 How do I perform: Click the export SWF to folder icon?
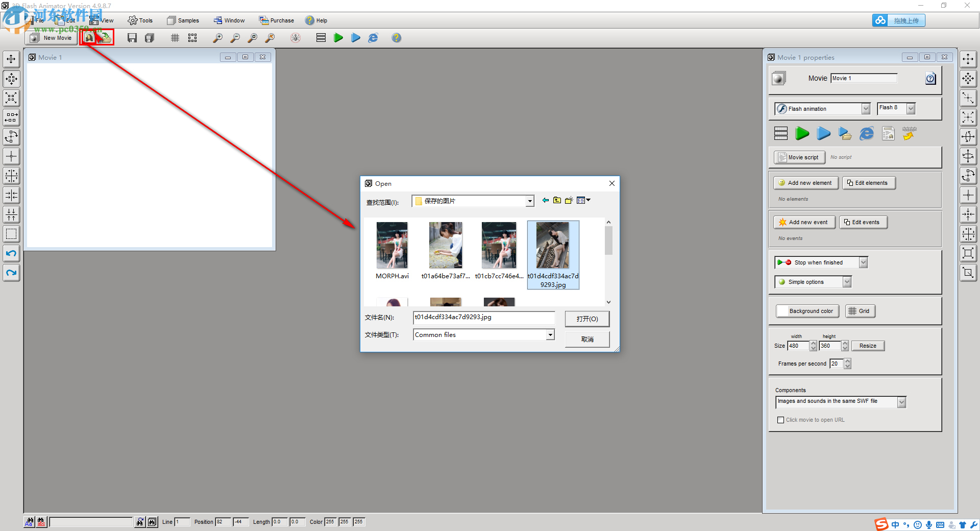pyautogui.click(x=845, y=133)
